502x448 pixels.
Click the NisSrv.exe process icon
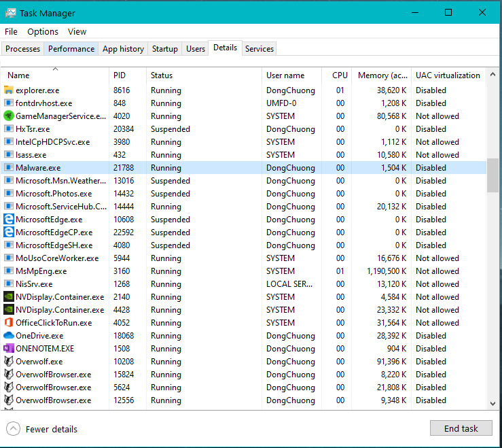tap(9, 284)
